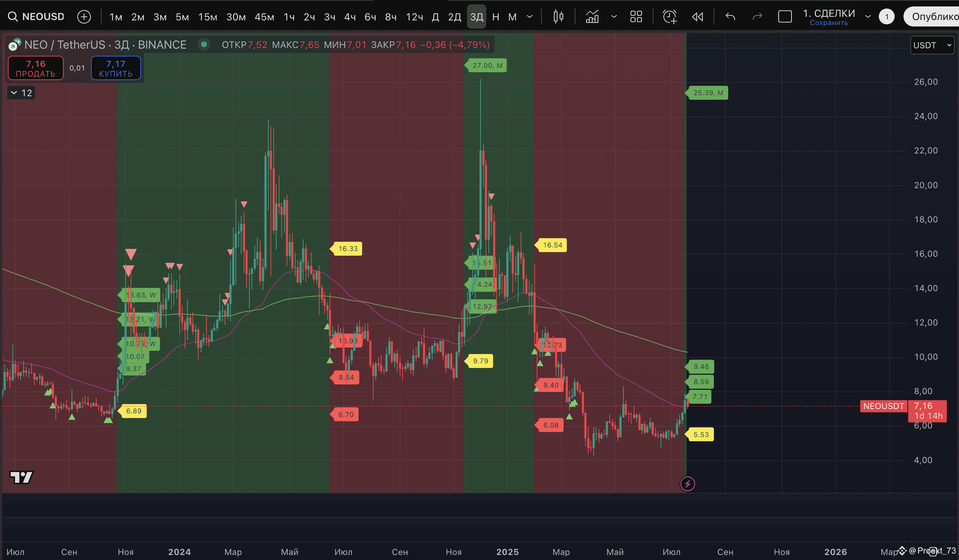
Task: Click the 27.00, M level label
Action: 486,65
